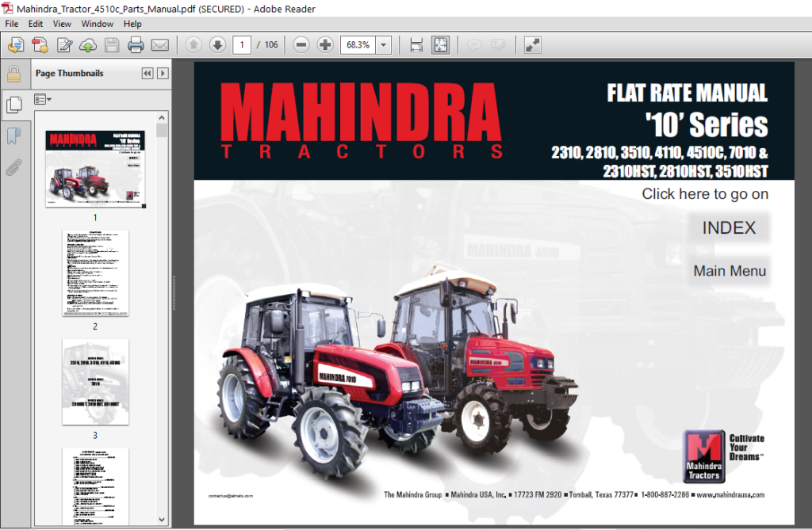Fit one full page to window icon
This screenshot has width=812, height=530.
pos(441,45)
